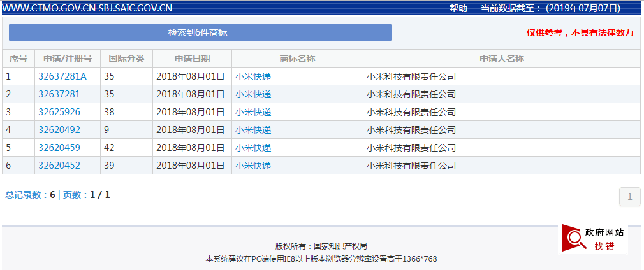The width and height of the screenshot is (644, 270).
Task: Open registration number 32637281
Action: (59, 94)
